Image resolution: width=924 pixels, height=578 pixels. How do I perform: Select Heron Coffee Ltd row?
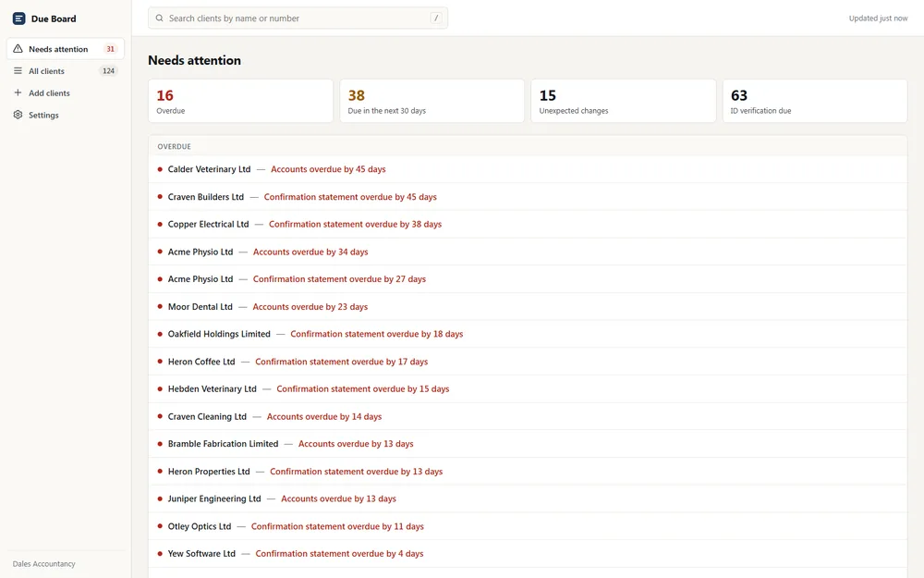pos(528,362)
